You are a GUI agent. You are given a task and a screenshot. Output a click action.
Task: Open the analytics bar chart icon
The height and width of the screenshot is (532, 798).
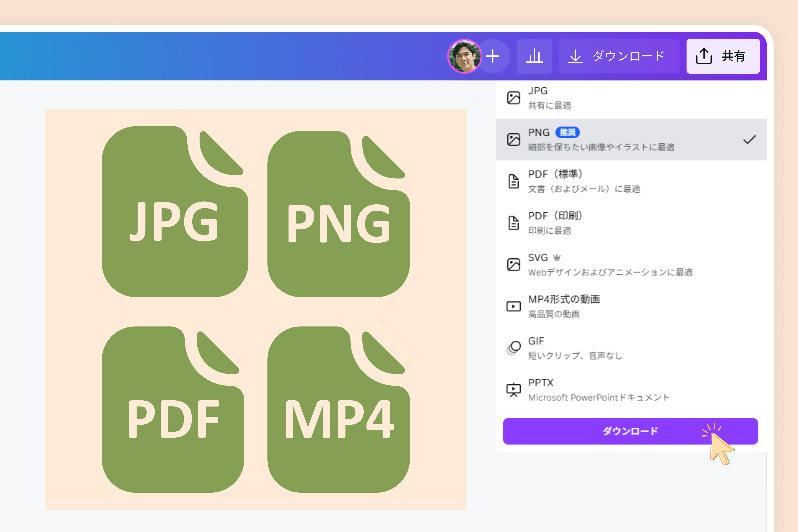tap(534, 56)
